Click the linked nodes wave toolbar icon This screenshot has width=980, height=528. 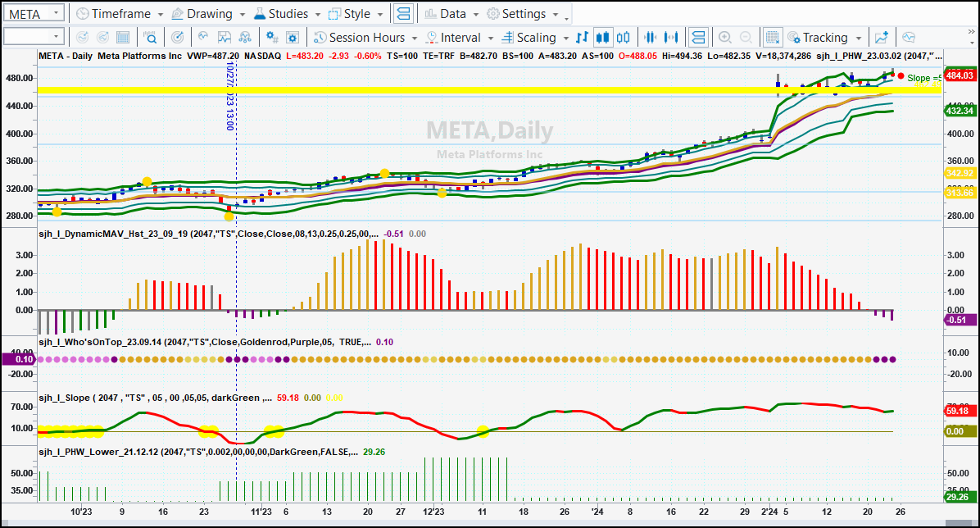tap(245, 38)
